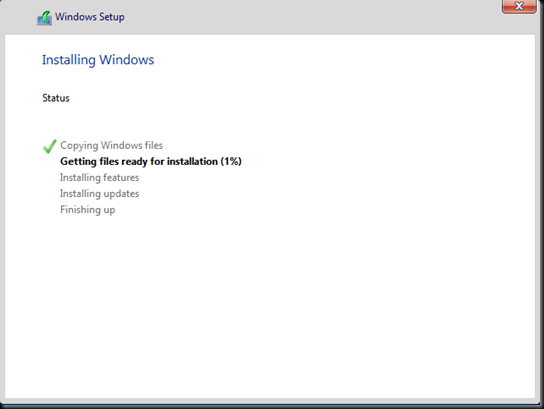Click the Finishing up step
The height and width of the screenshot is (409, 544).
[x=87, y=210]
